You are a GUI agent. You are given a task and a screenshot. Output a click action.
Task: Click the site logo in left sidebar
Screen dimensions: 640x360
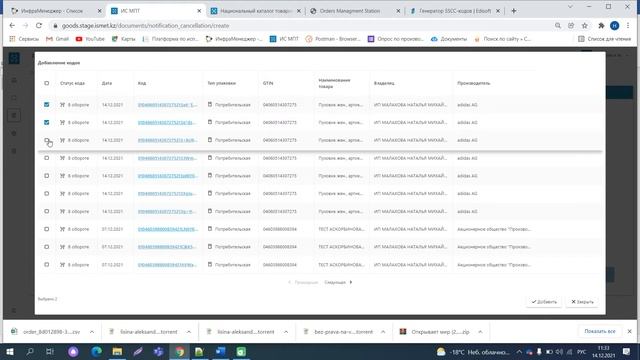14,58
